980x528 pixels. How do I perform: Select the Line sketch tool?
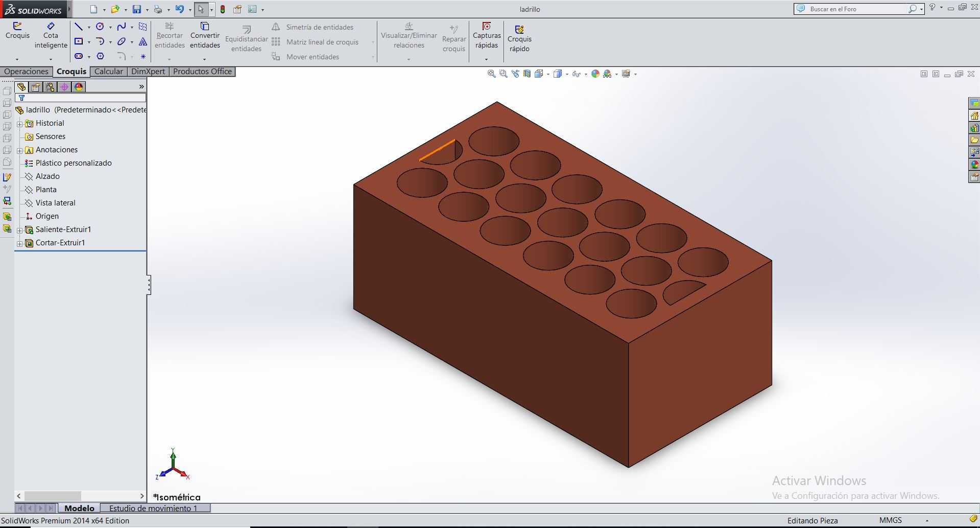(x=79, y=27)
